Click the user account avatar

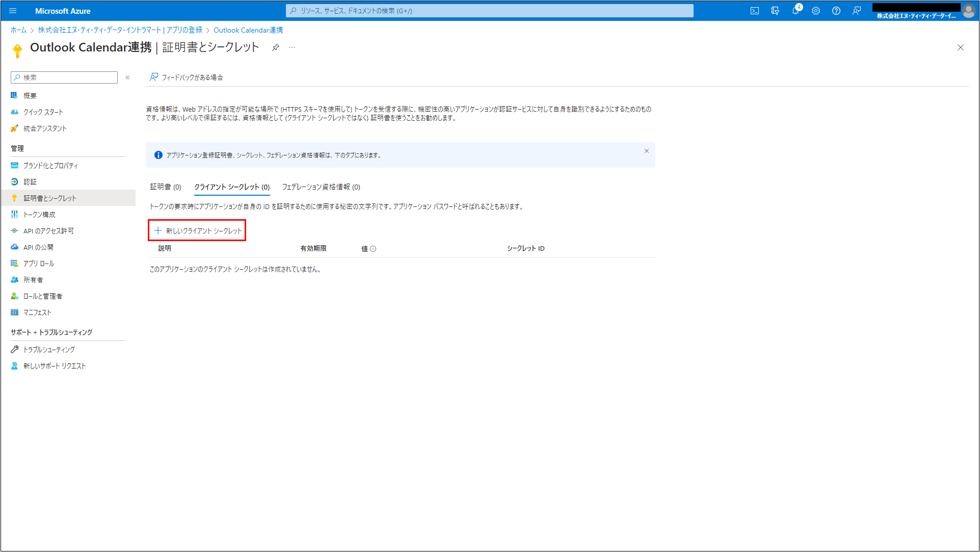coord(968,10)
